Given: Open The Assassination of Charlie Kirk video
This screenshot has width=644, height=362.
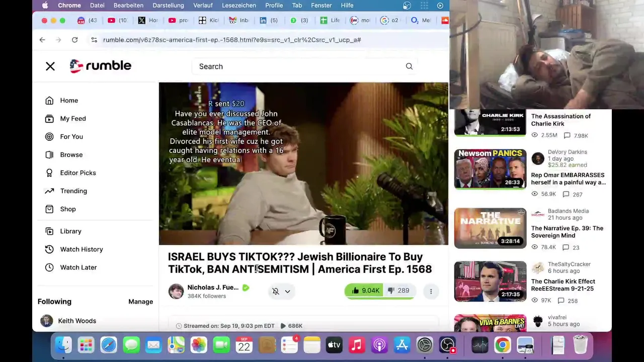Looking at the screenshot, I should tap(560, 120).
